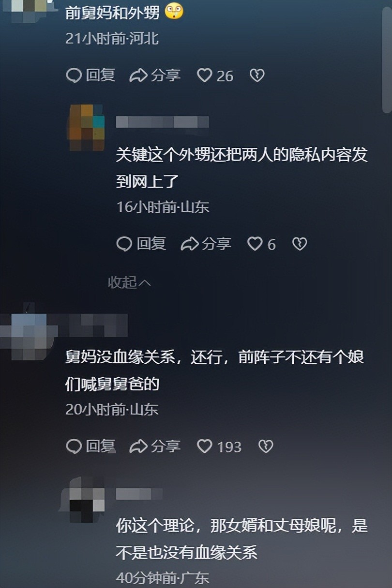The height and width of the screenshot is (588, 392).
Task: Collapse replies using 收起
Action: click(129, 282)
